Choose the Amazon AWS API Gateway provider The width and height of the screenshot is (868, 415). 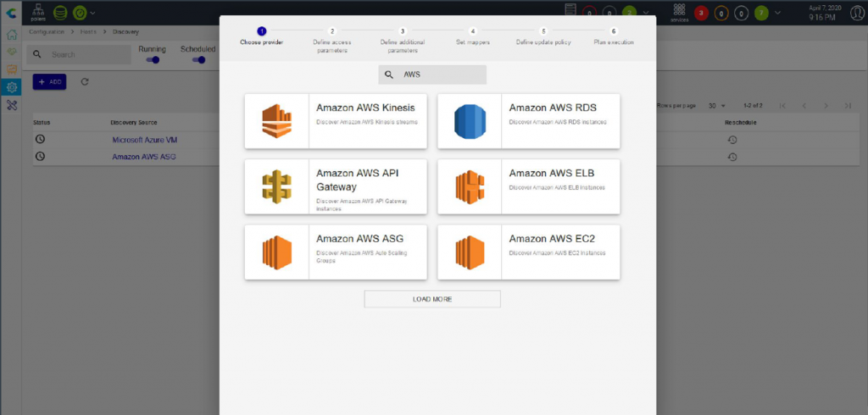[336, 186]
